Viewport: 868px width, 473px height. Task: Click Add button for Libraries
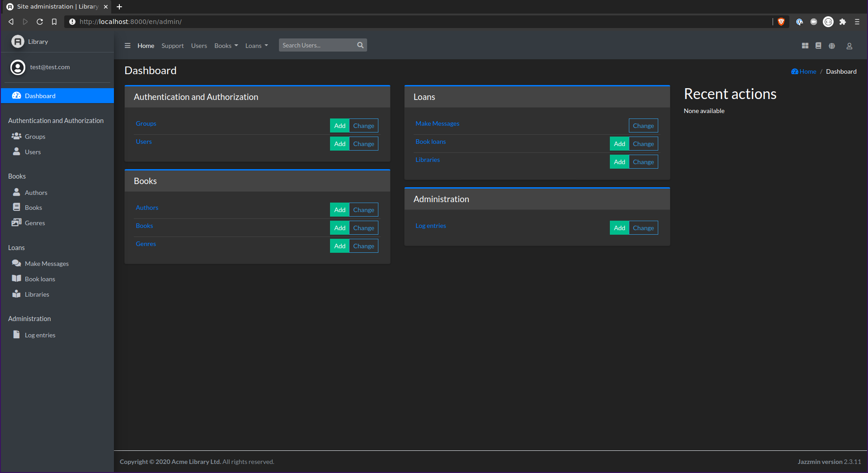coord(619,162)
